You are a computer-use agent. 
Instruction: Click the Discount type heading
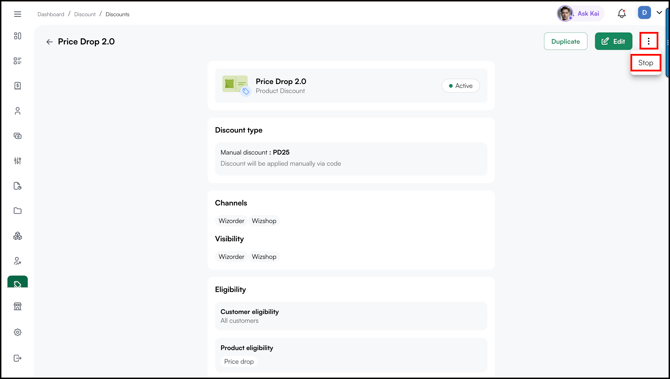click(238, 130)
